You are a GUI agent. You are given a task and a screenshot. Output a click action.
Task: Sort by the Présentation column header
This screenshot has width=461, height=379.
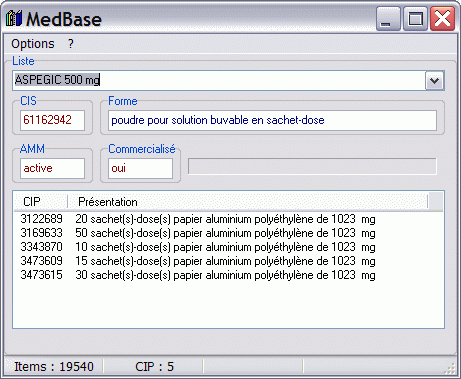(248, 202)
